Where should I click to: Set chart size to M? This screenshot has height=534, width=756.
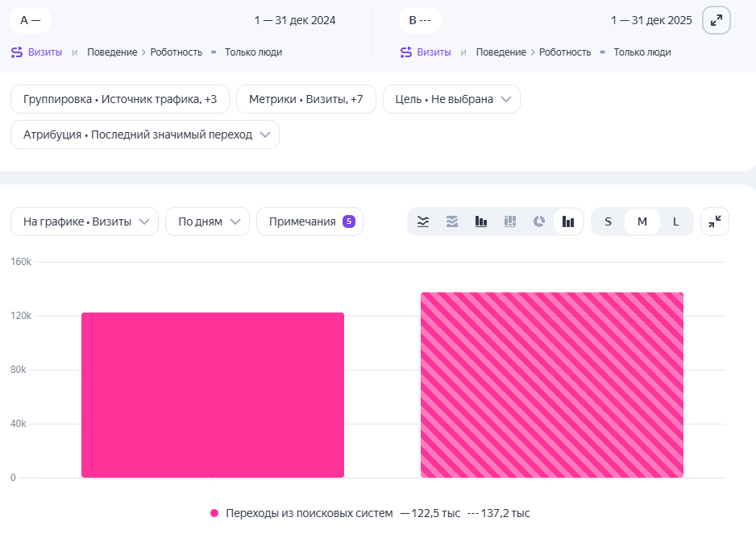click(x=642, y=221)
